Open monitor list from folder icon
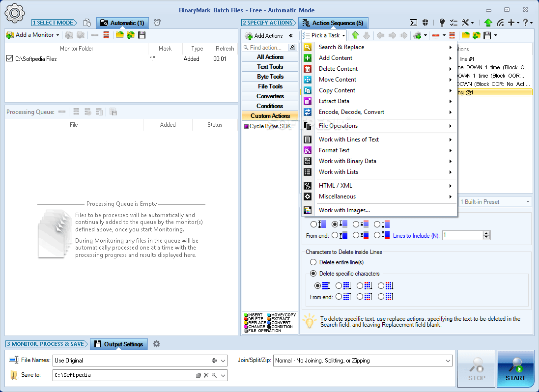 point(119,35)
